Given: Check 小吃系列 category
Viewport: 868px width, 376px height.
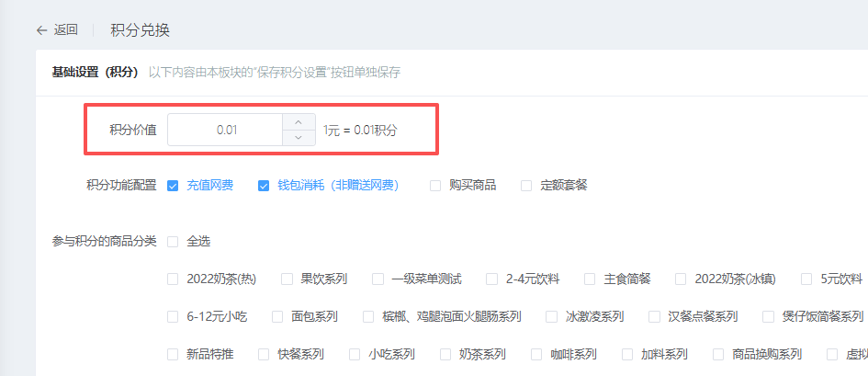Looking at the screenshot, I should click(355, 355).
